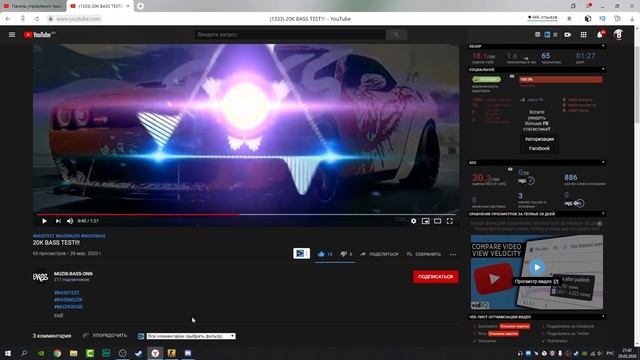
Task: Open player settings gear
Action: pos(413,221)
